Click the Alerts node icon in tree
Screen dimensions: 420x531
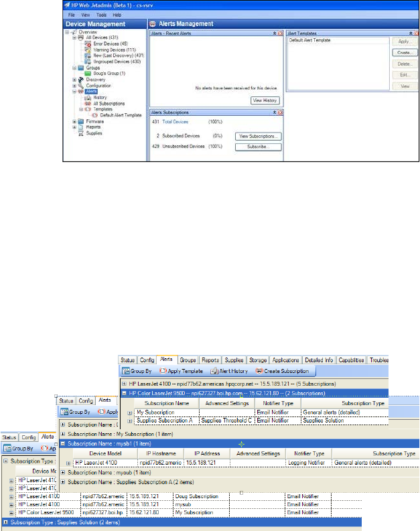[81, 92]
